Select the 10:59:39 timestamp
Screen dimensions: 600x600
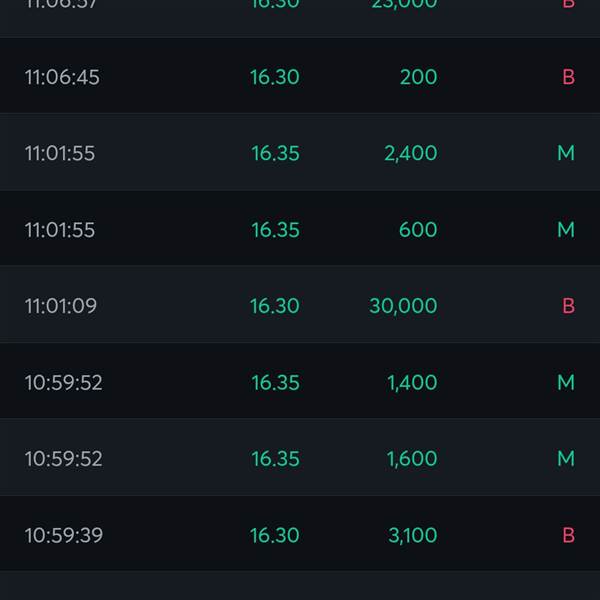[x=64, y=535]
